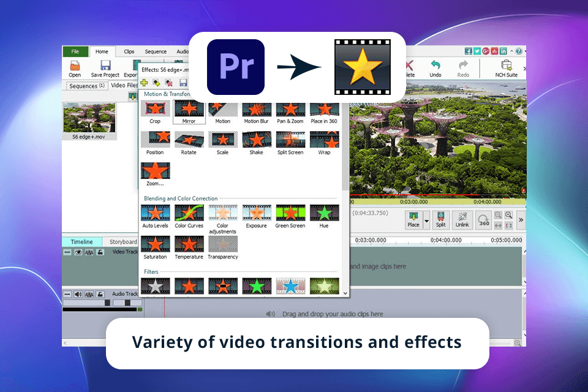Image resolution: width=588 pixels, height=392 pixels.
Task: Open the File menu tab
Action: coord(75,51)
